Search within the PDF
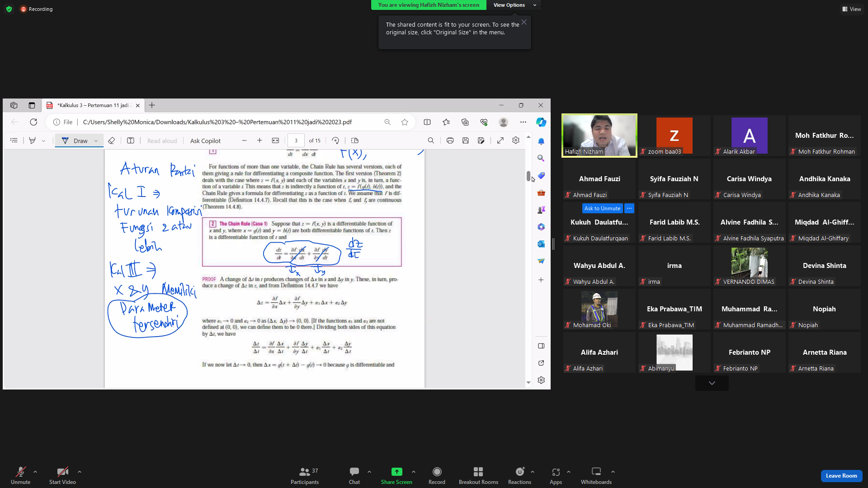The height and width of the screenshot is (488, 868). [x=431, y=141]
